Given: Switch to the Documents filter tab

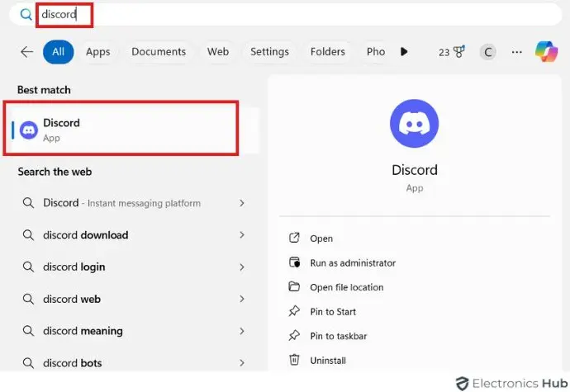Looking at the screenshot, I should pos(159,52).
